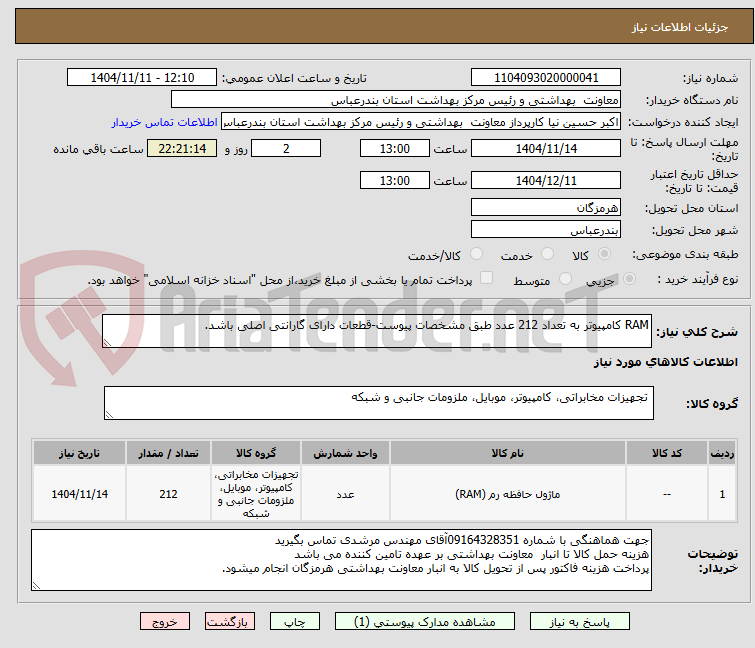
Task: Click the گروه کالا column header in table
Action: (x=256, y=453)
